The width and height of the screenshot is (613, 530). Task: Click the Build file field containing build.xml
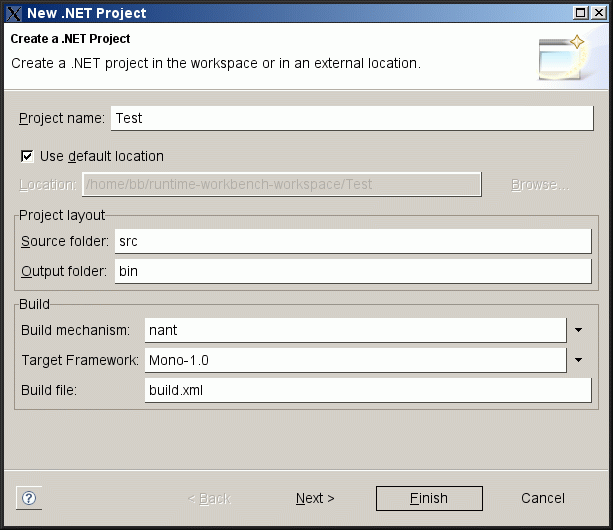(369, 390)
